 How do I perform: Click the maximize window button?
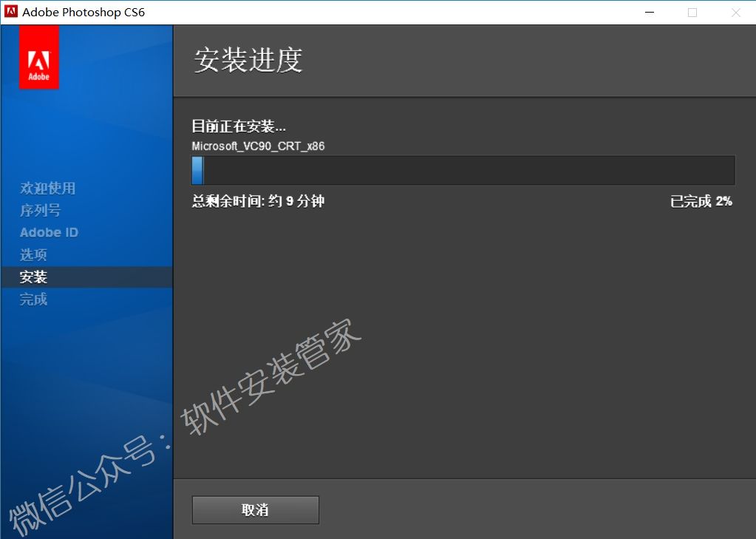click(692, 12)
